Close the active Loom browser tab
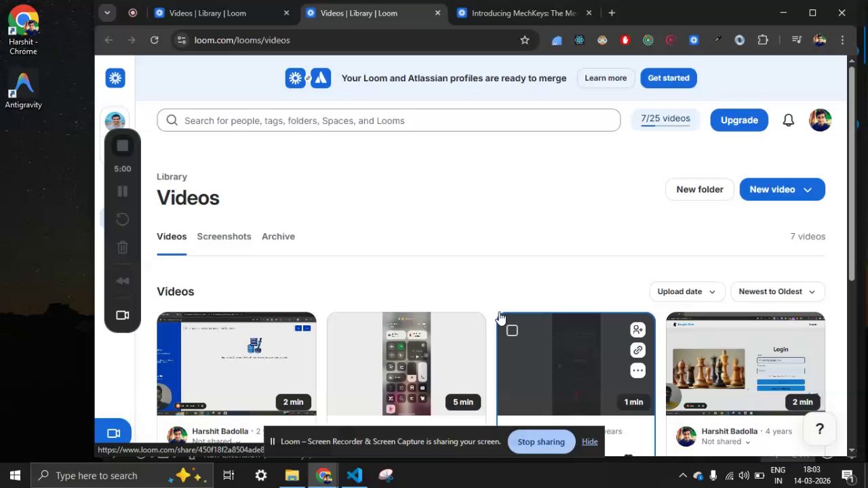Viewport: 868px width, 488px height. 437,13
